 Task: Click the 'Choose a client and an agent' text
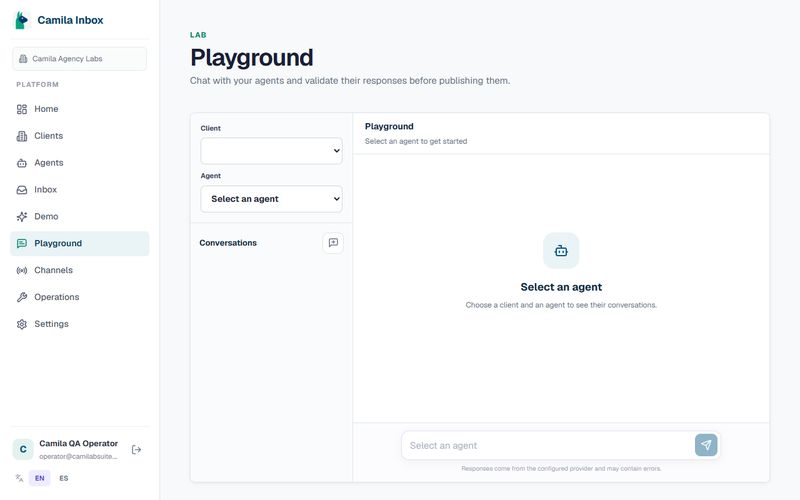tap(561, 305)
